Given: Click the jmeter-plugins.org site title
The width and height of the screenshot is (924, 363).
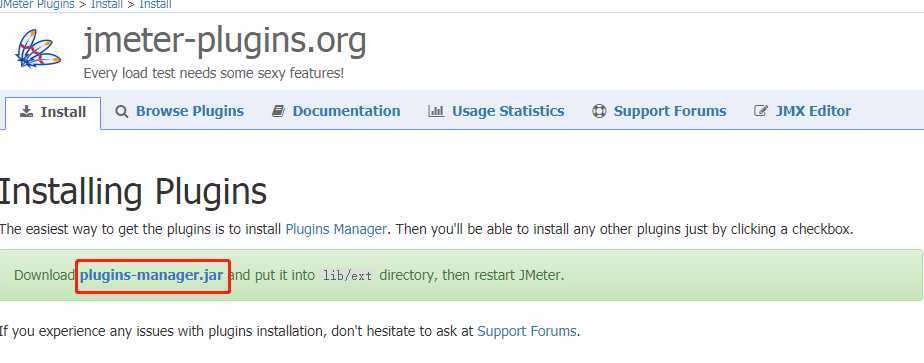Looking at the screenshot, I should (x=225, y=41).
